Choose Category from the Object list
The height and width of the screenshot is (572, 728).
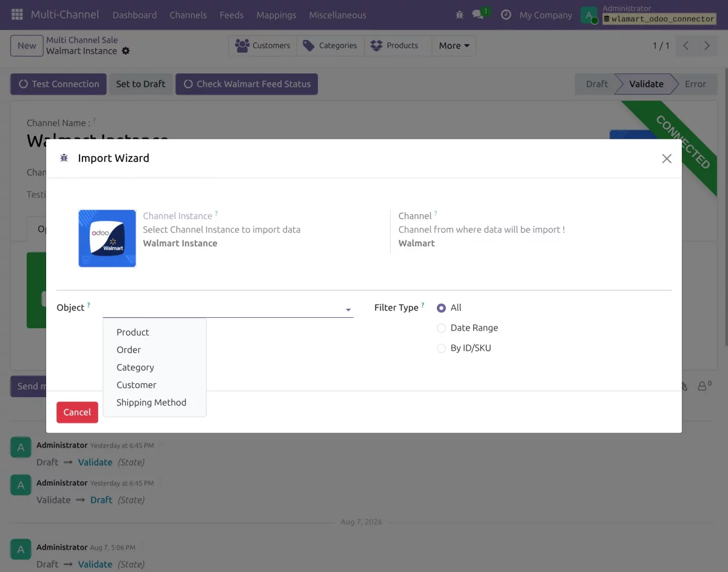(x=155, y=368)
